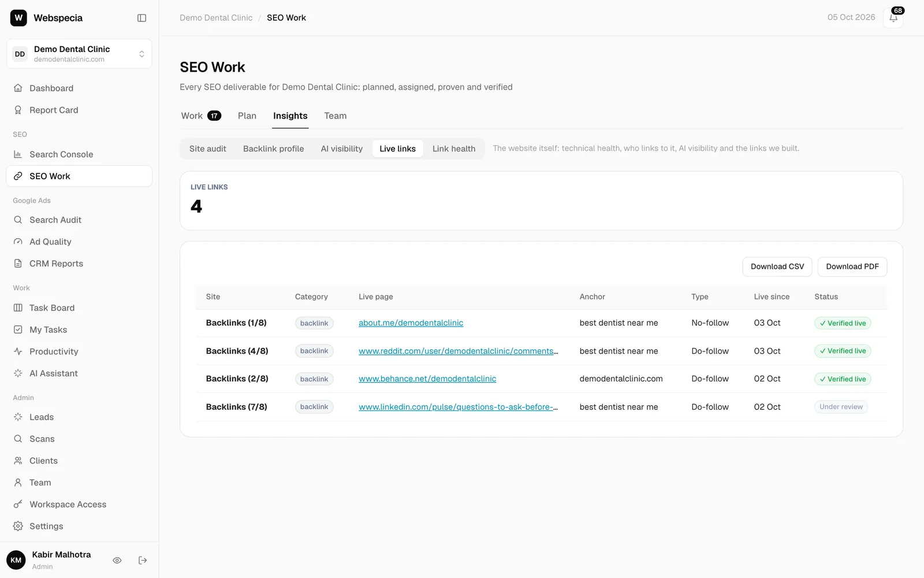Image resolution: width=924 pixels, height=578 pixels.
Task: Open the reddit.com demodentalclinic comments link
Action: click(458, 351)
